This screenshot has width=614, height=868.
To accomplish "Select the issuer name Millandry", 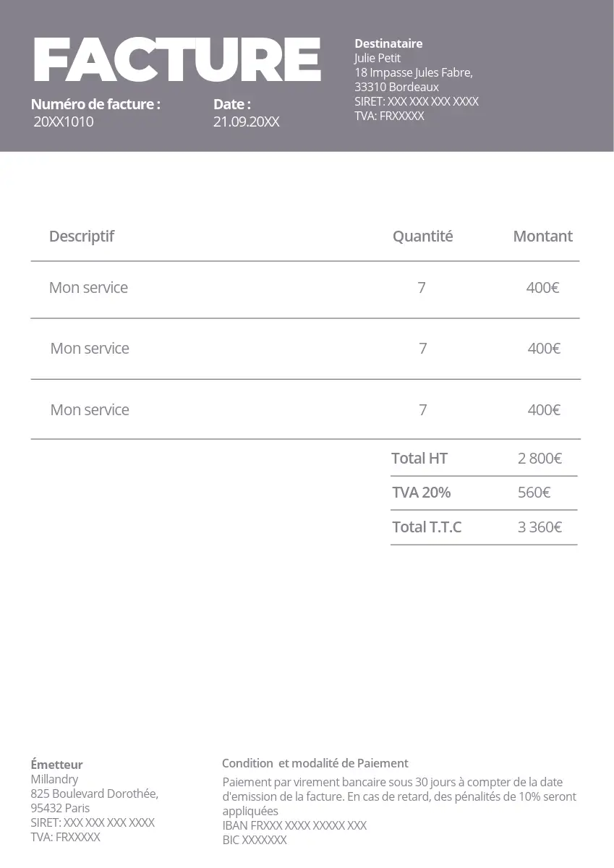I will click(54, 779).
